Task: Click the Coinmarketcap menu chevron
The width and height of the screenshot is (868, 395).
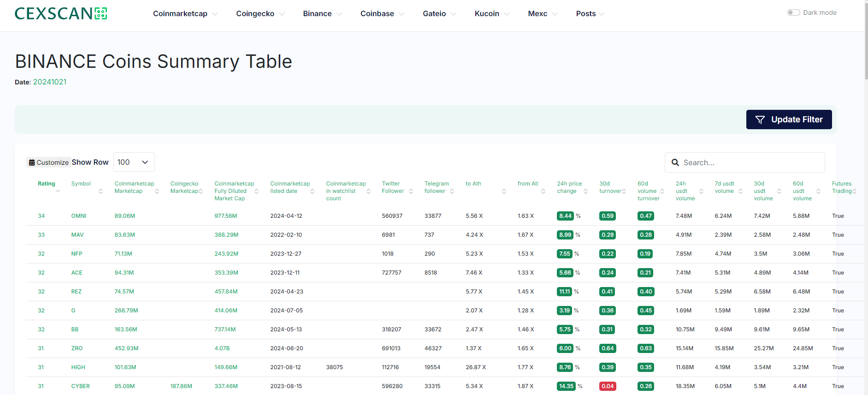Action: (215, 14)
